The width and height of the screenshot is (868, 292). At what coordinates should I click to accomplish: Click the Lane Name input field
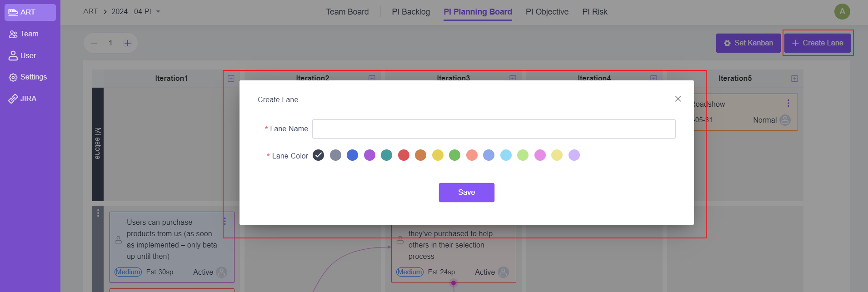[494, 129]
